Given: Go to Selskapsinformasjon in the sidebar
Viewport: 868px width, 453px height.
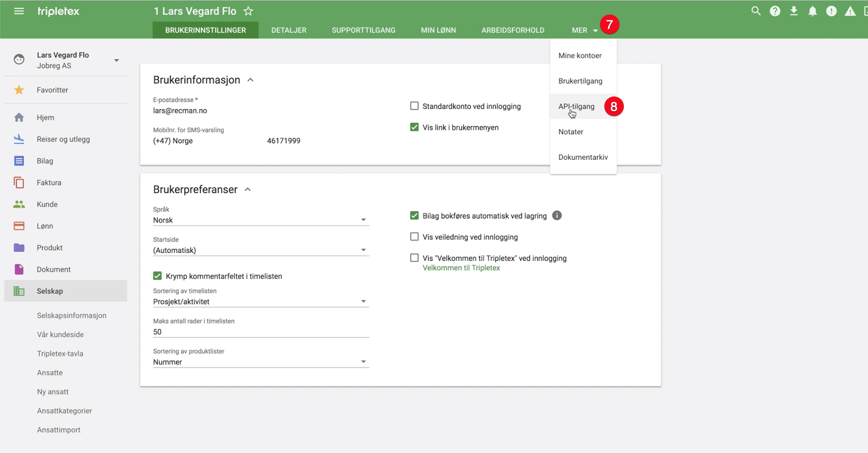Looking at the screenshot, I should point(71,315).
